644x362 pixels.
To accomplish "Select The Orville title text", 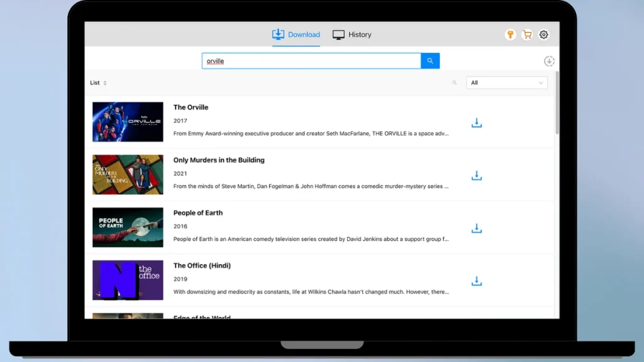I will (x=191, y=107).
